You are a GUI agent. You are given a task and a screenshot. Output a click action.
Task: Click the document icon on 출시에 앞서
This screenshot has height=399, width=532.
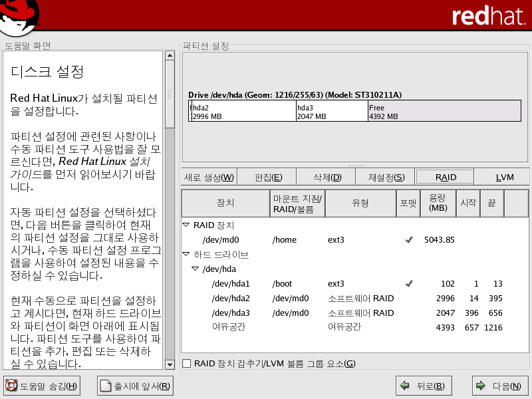(x=105, y=386)
